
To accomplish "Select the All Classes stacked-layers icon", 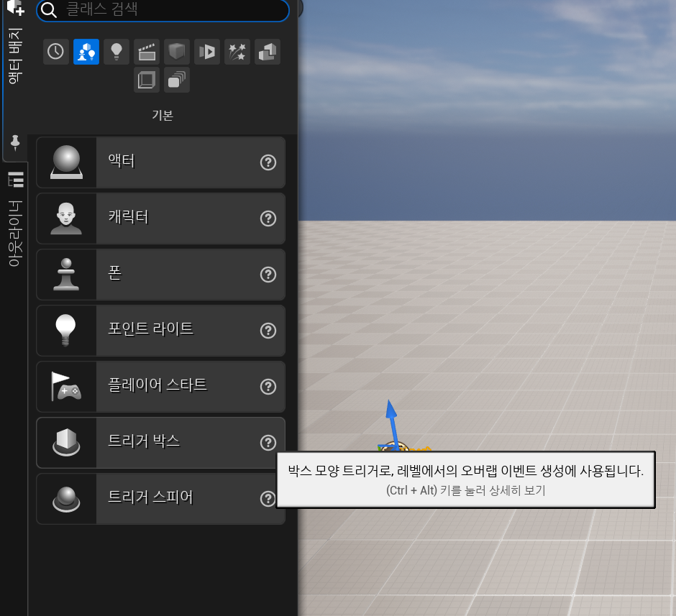I will click(x=177, y=80).
